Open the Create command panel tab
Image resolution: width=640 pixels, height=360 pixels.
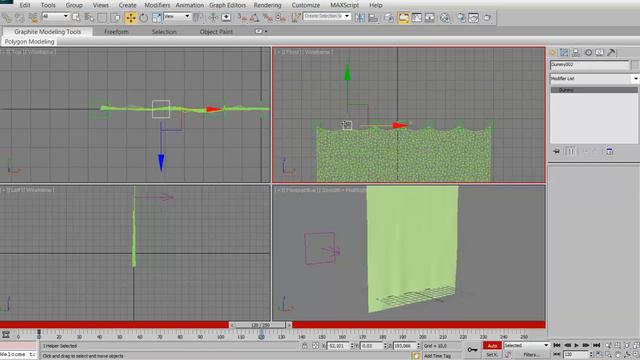click(553, 53)
